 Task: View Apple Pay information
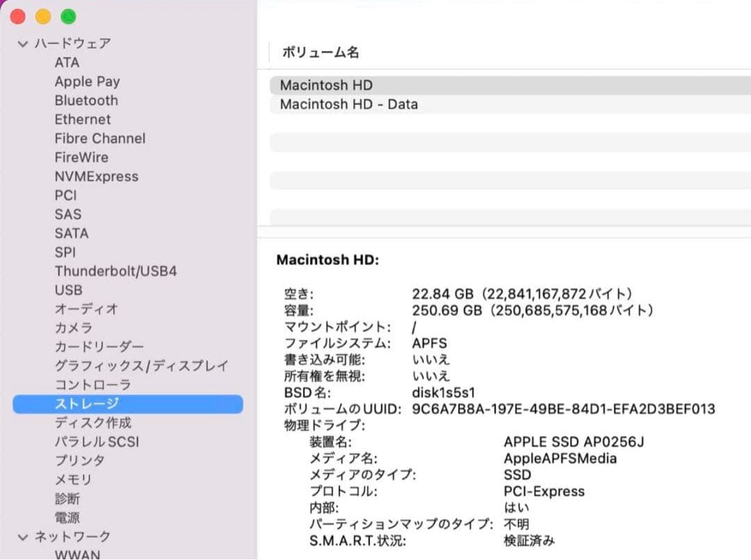click(x=87, y=81)
